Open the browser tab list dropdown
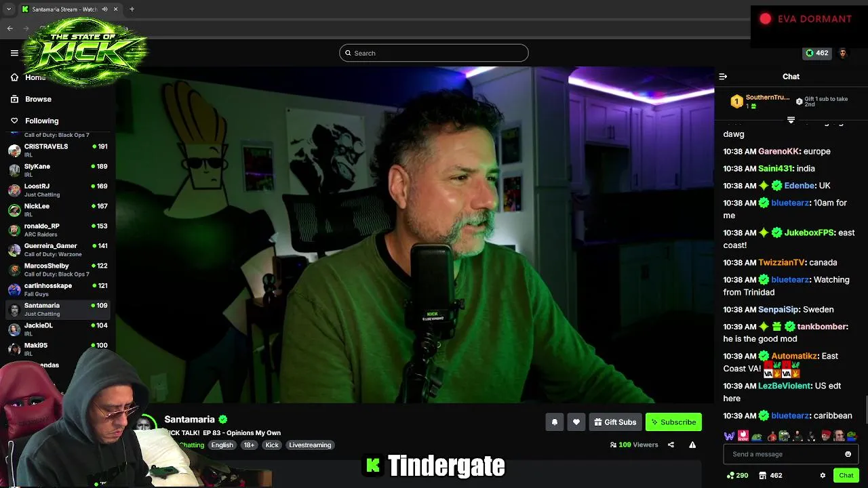 [x=9, y=9]
